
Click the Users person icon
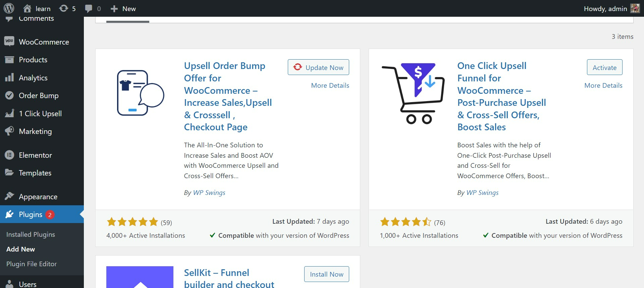9,284
